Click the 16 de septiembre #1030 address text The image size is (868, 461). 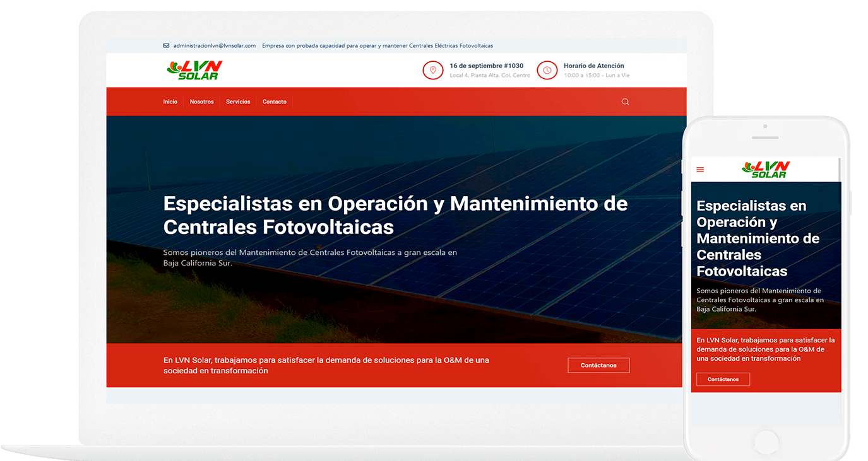[486, 65]
